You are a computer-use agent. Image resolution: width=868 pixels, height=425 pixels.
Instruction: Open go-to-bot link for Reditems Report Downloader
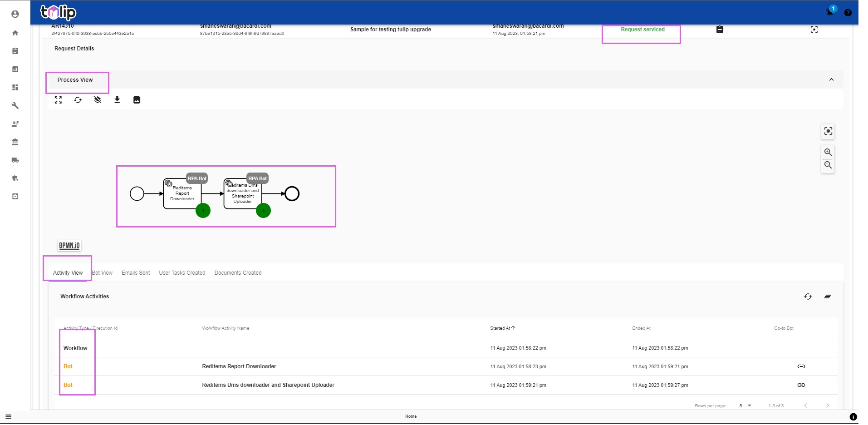801,366
